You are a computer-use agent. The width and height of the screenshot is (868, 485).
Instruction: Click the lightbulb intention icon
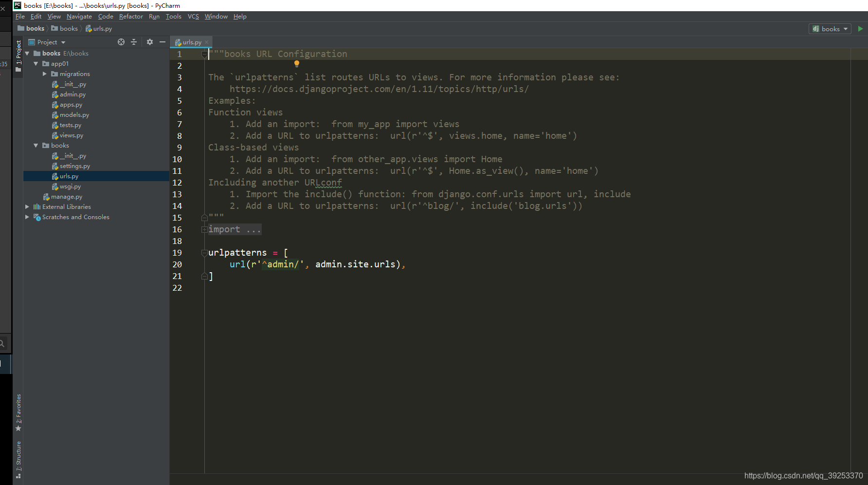297,64
